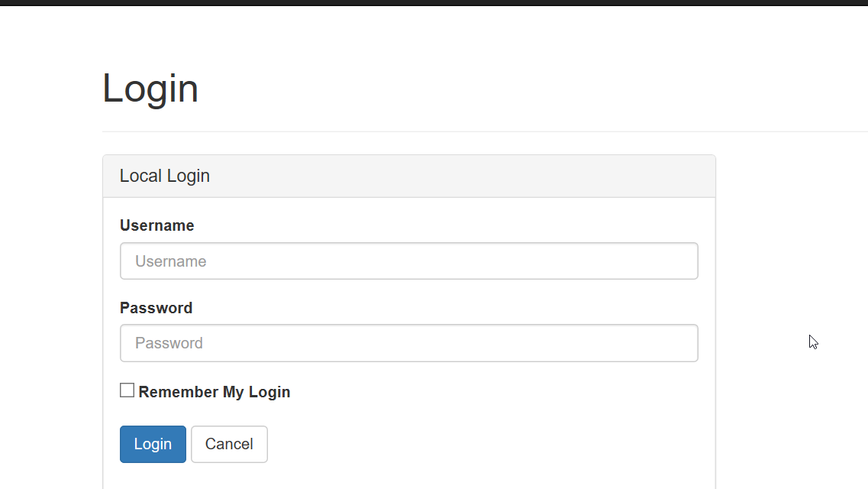
Task: Click the gray Password placeholder text
Action: (169, 343)
